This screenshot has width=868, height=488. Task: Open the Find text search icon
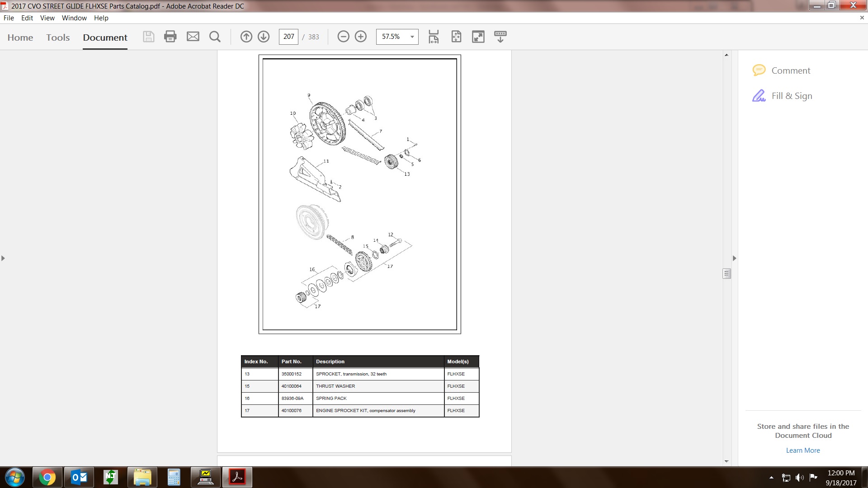click(215, 37)
